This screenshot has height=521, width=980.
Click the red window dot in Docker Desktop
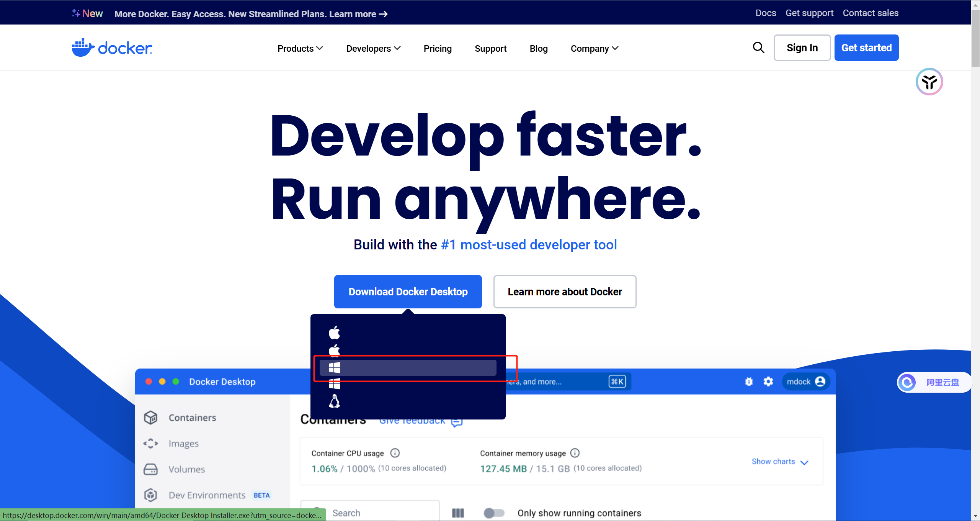point(149,382)
